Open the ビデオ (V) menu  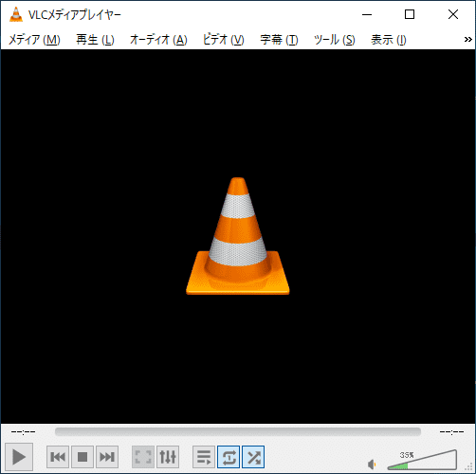point(223,40)
